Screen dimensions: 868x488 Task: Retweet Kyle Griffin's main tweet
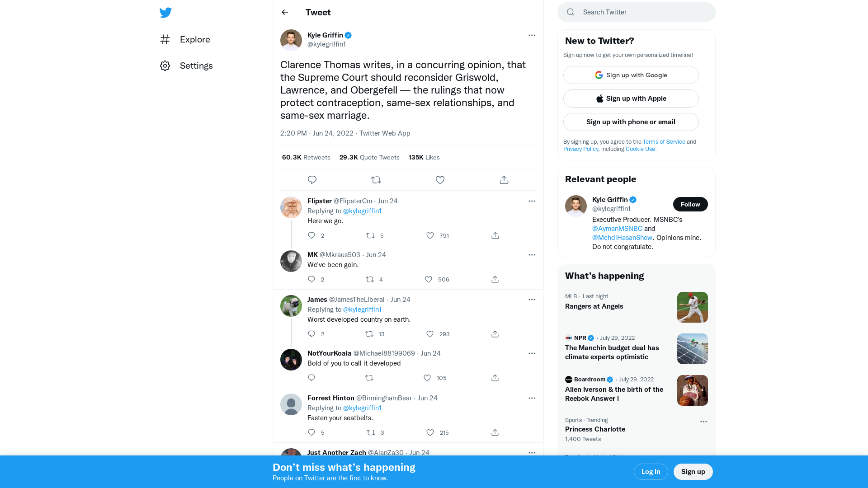point(376,180)
